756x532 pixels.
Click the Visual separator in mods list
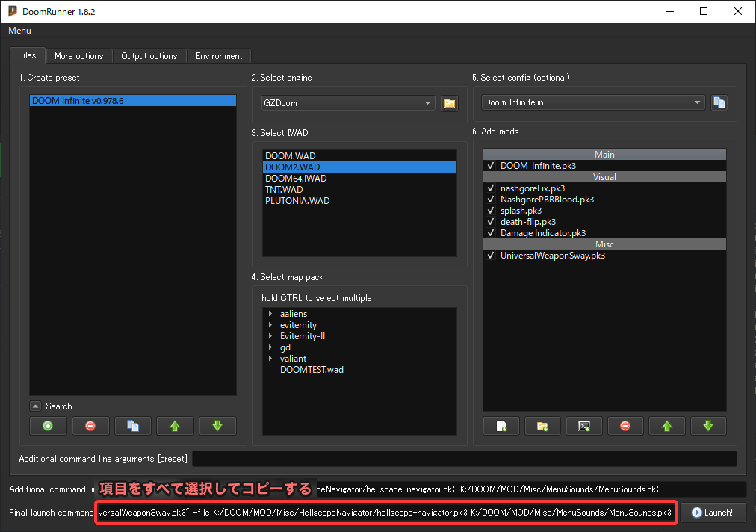click(604, 177)
